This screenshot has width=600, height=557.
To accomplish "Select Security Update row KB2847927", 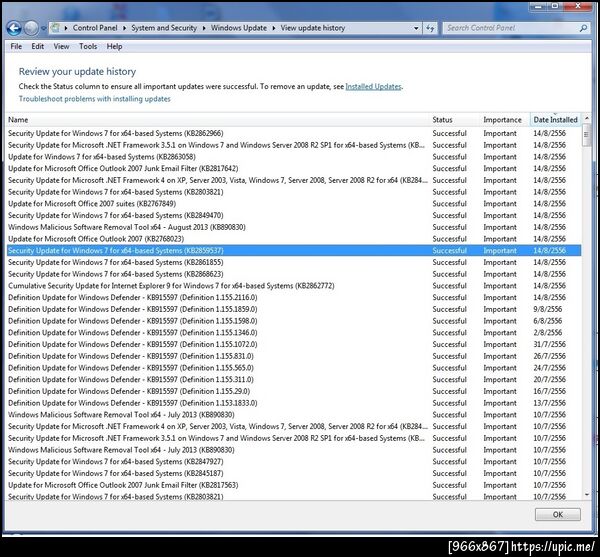I will tap(294, 461).
